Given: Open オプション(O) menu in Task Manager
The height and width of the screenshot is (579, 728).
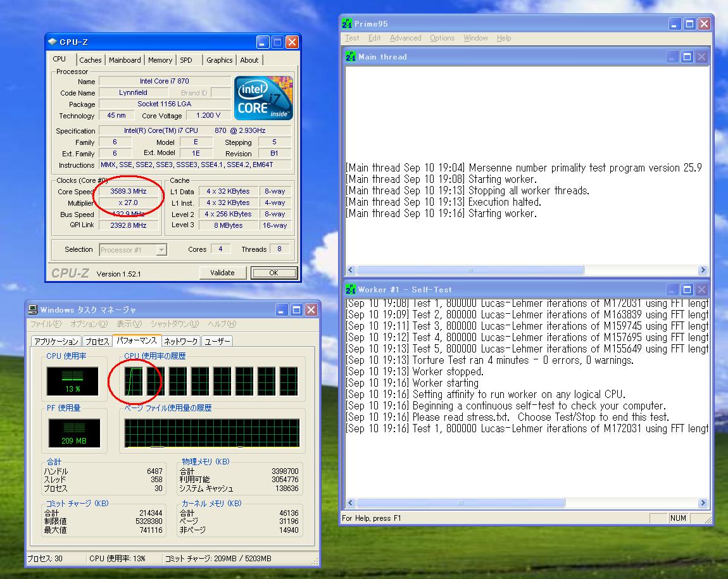Looking at the screenshot, I should pos(89,324).
